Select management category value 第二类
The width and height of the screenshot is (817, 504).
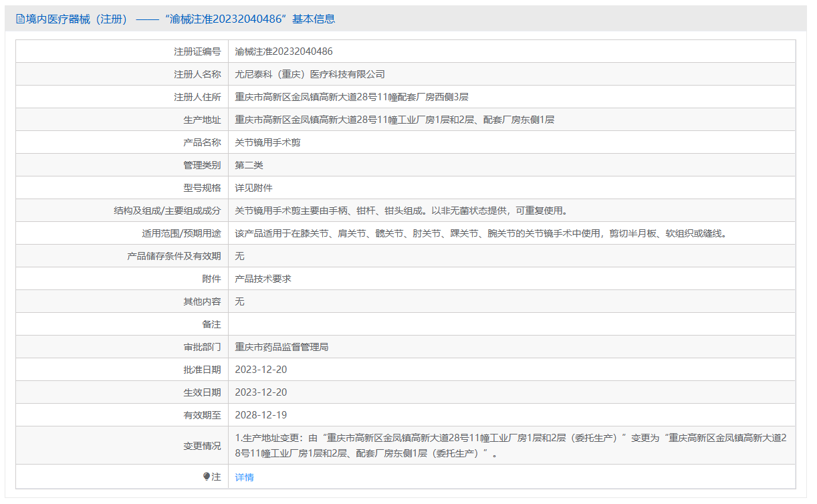point(249,165)
